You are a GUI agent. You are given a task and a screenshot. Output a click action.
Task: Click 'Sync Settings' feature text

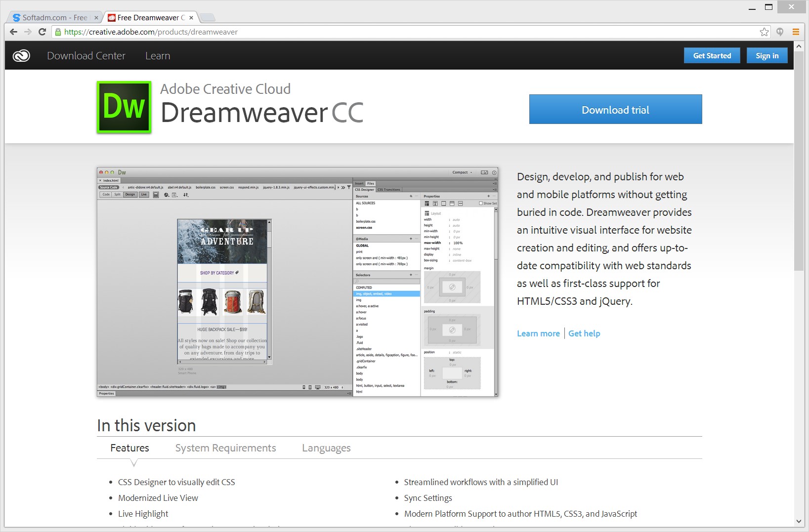click(x=428, y=498)
